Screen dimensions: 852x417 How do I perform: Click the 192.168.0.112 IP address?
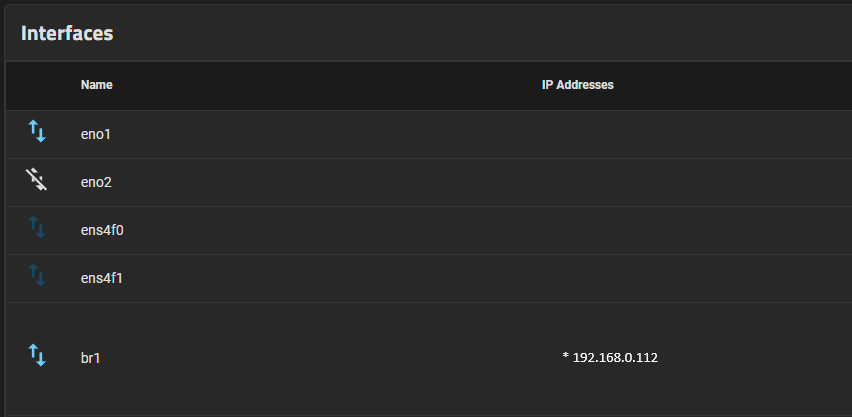pos(615,358)
